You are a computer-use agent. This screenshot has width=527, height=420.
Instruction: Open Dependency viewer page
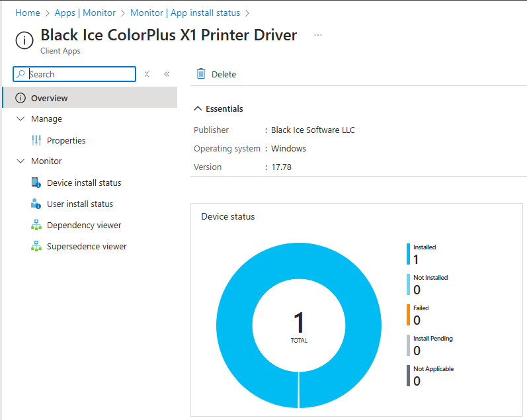[x=84, y=226]
